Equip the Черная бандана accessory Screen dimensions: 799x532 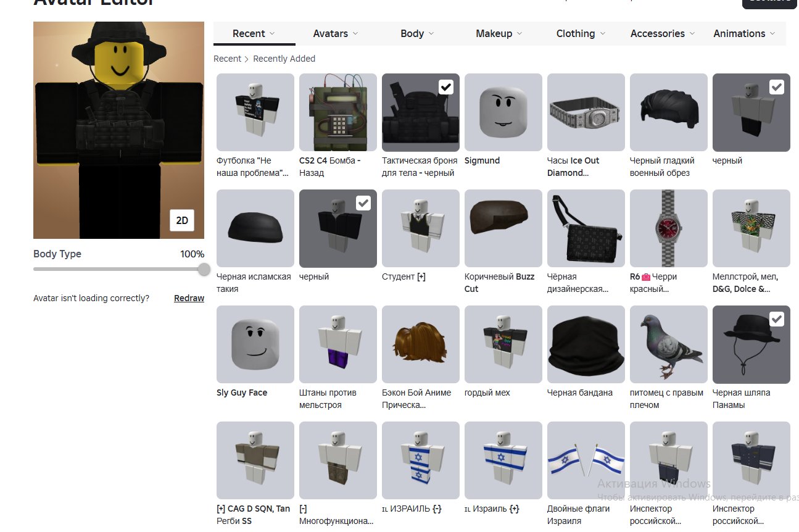pos(586,344)
